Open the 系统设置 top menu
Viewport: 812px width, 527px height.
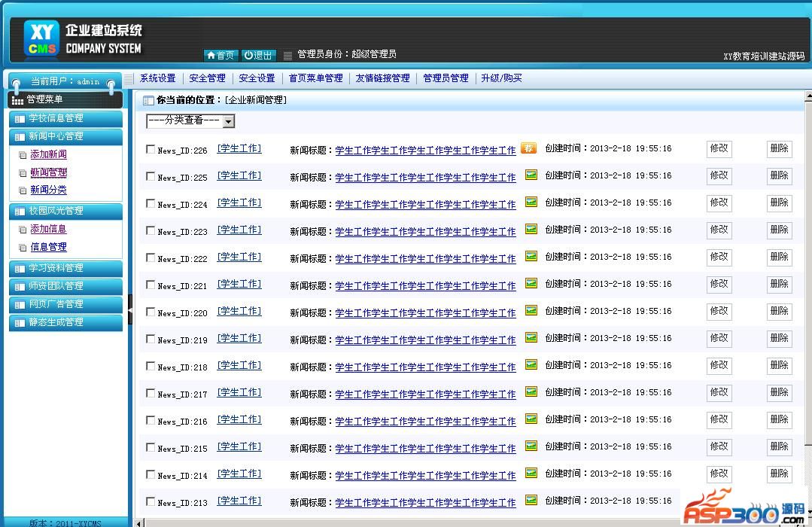157,78
